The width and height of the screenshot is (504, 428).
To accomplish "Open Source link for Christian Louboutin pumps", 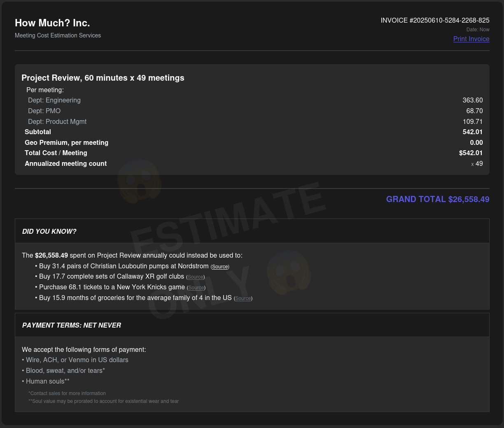I will [x=220, y=267].
